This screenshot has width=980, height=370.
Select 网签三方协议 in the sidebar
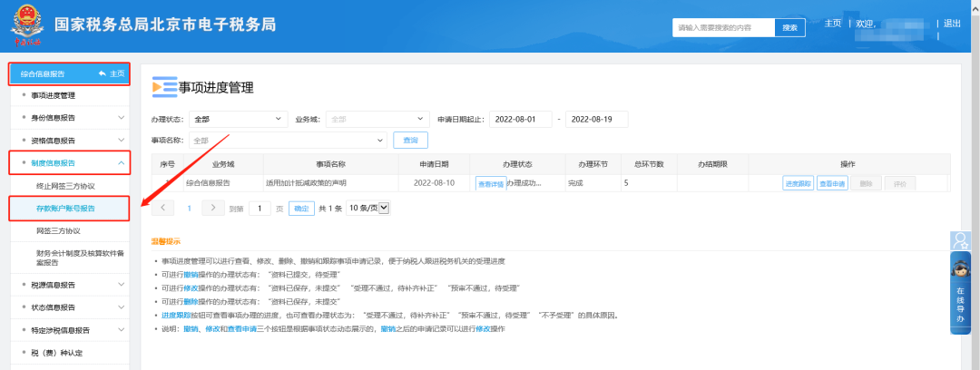[x=59, y=231]
